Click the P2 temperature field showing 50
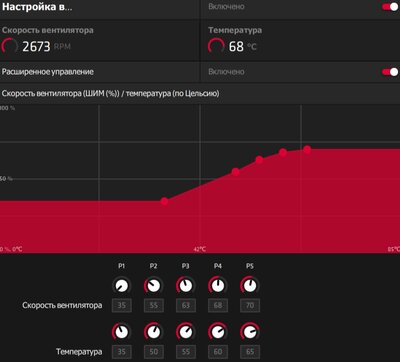Viewport: 400px width, 362px height. click(x=154, y=352)
